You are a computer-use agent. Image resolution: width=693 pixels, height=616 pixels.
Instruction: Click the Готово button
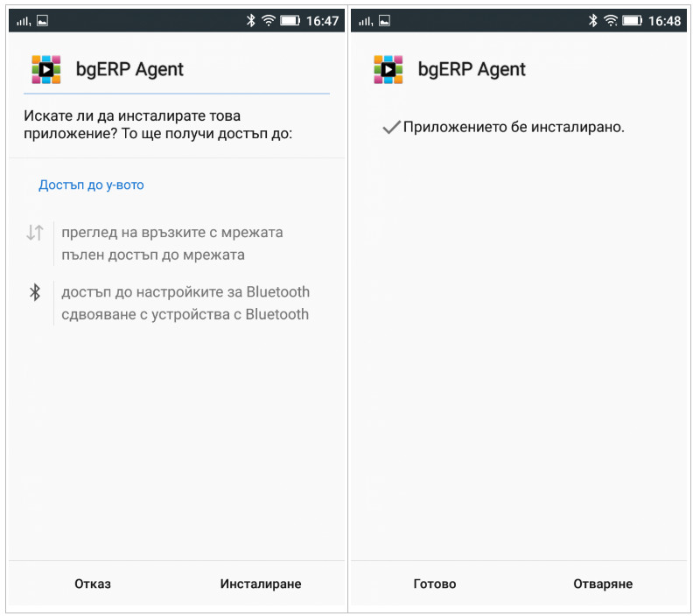[x=435, y=584]
